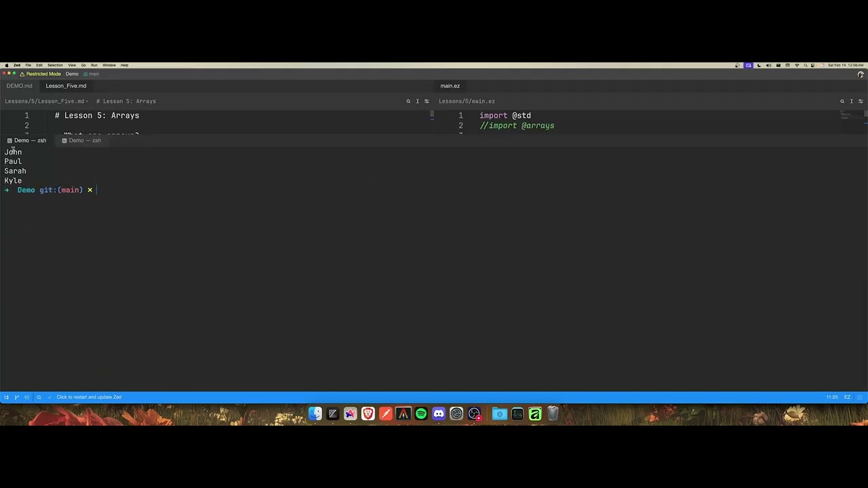
Task: Open the blue folder in the Dock
Action: (x=500, y=413)
